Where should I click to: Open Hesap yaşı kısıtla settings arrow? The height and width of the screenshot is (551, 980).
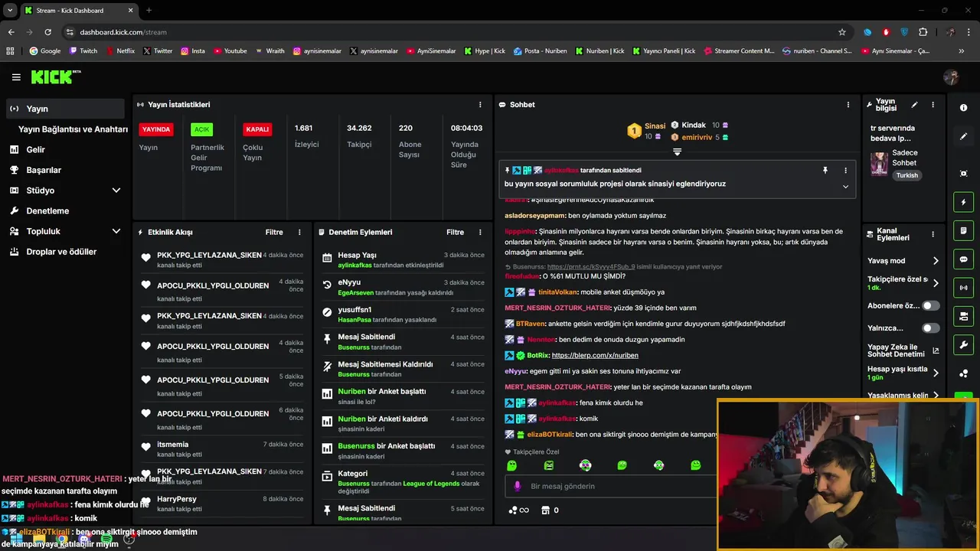(936, 373)
